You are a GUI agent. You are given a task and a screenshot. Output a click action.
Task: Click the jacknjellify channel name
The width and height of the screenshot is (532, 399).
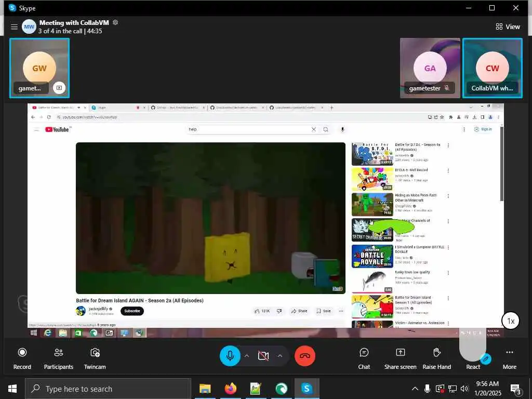[x=98, y=309]
